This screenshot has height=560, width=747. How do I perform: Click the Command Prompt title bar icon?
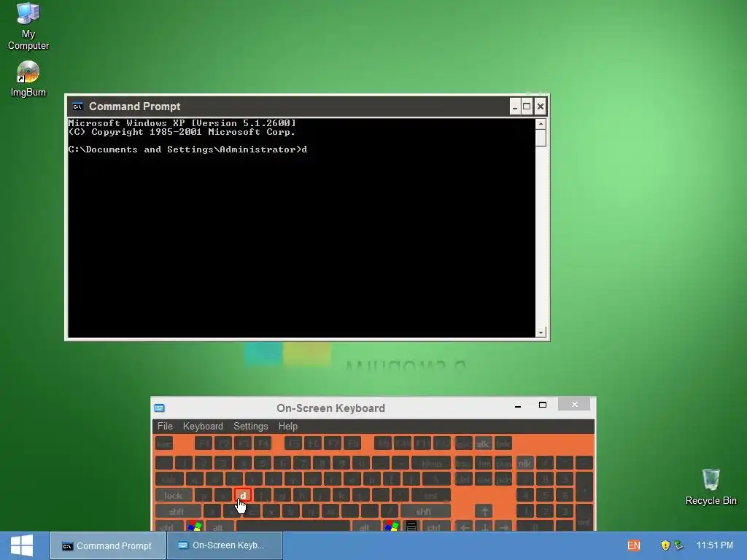(77, 106)
